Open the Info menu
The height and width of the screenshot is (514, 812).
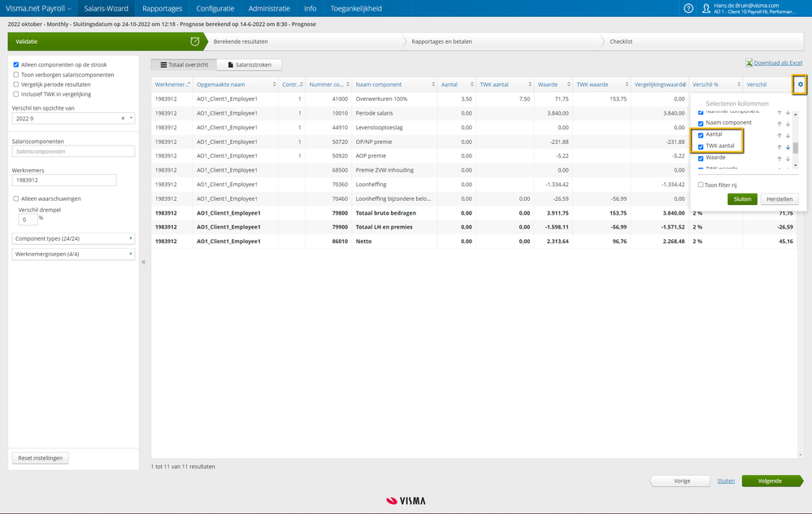point(310,8)
